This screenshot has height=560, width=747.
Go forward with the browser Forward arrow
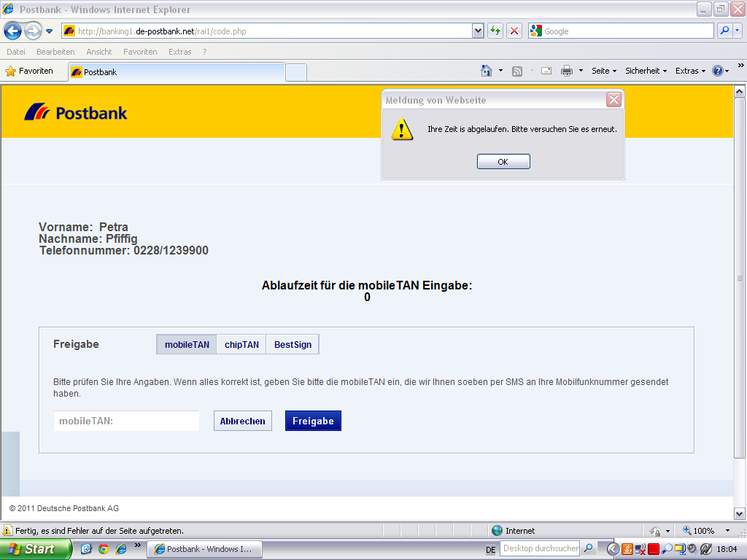pos(33,31)
